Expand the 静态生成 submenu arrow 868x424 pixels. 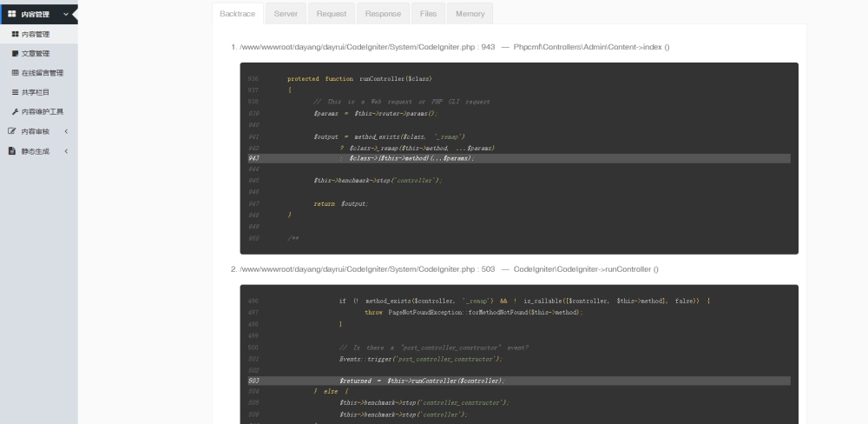click(x=66, y=151)
